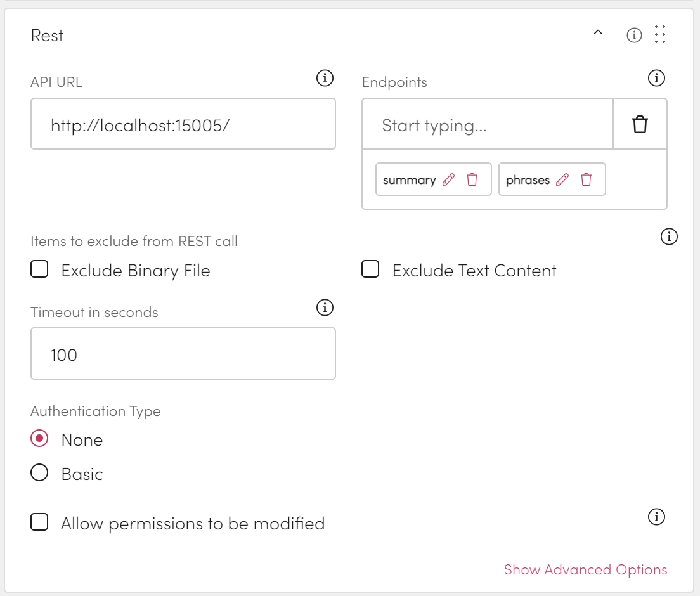This screenshot has width=700, height=596.
Task: Click the Rest panel header info icon
Action: pos(634,35)
